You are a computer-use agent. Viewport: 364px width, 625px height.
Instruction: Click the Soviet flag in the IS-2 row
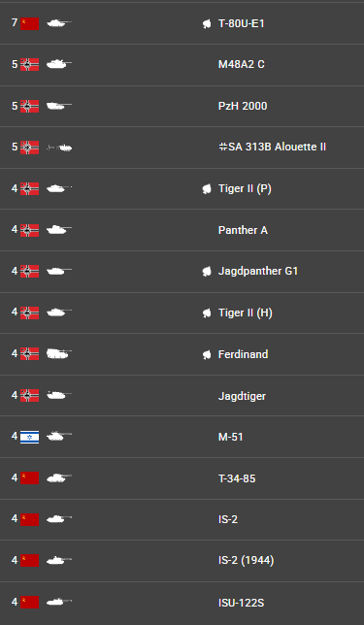click(x=29, y=519)
